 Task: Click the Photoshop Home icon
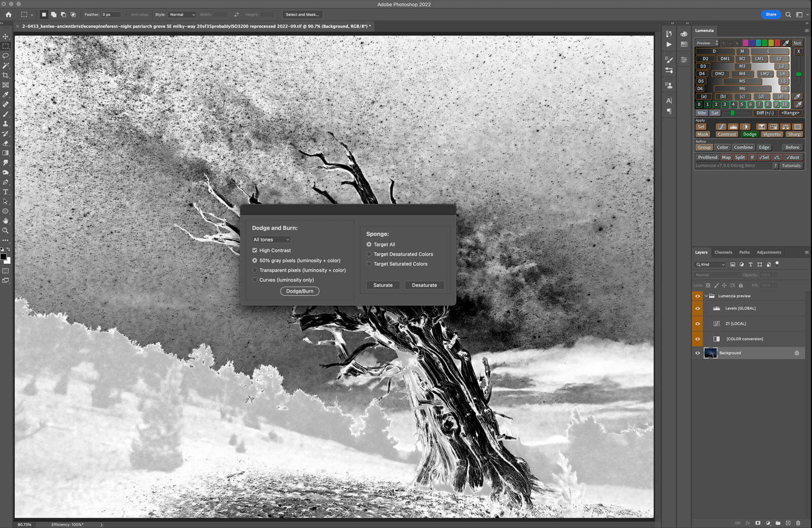point(9,15)
